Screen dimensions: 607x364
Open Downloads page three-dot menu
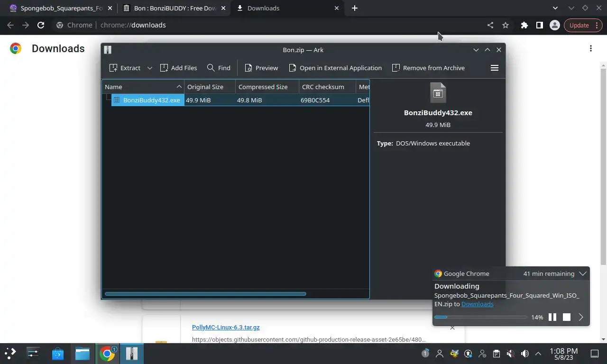coord(591,48)
